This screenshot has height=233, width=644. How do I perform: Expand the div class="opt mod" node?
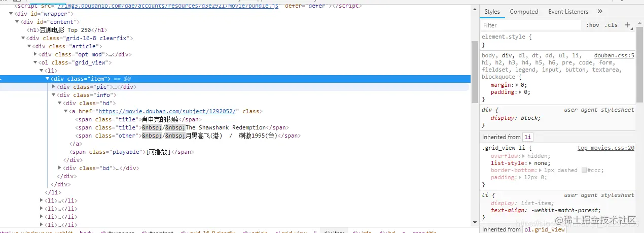pyautogui.click(x=35, y=54)
